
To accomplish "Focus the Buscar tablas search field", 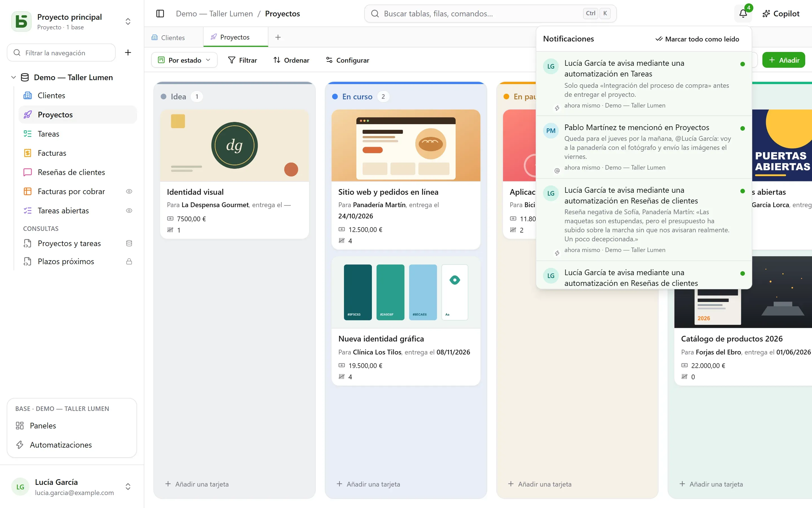I will pos(490,14).
